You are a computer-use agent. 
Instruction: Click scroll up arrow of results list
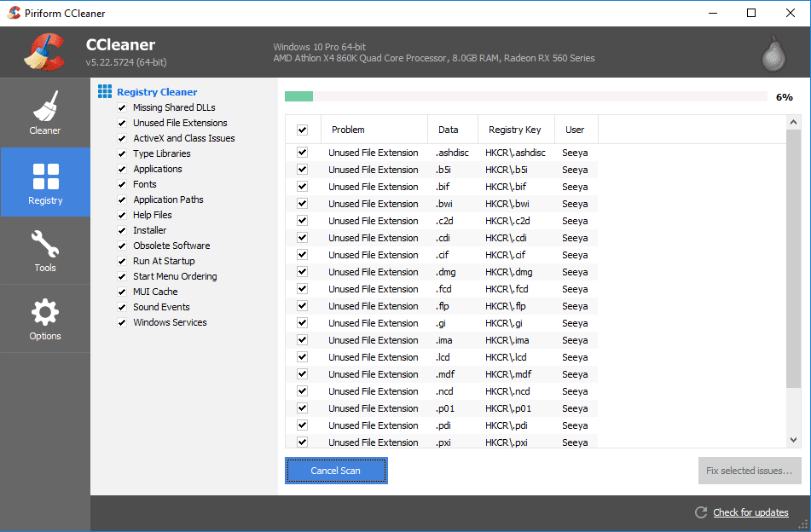click(793, 123)
